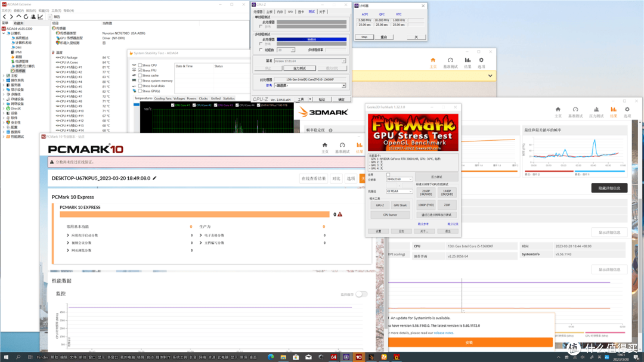Switch to the Cooling Fans tab
The image size is (644, 362).
coord(163,98)
